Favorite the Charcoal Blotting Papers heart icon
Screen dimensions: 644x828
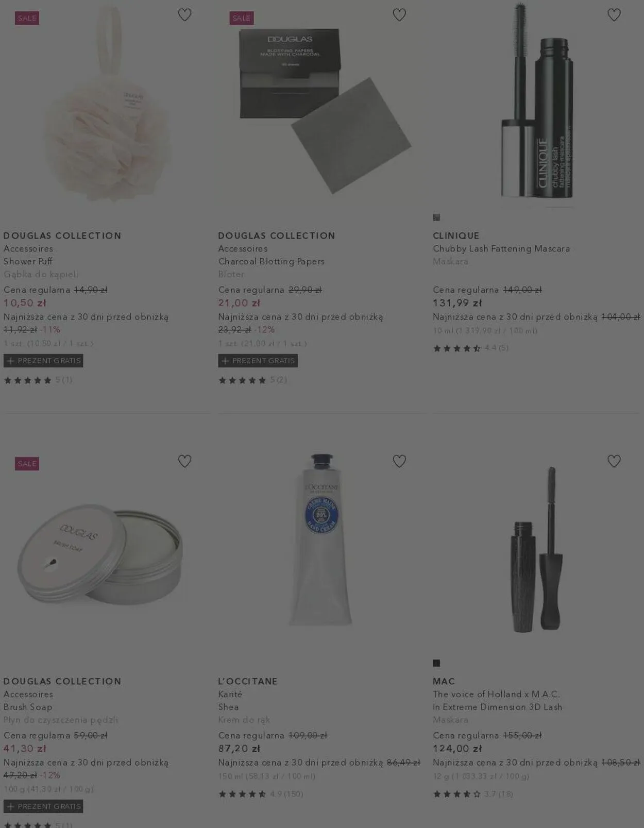[399, 15]
